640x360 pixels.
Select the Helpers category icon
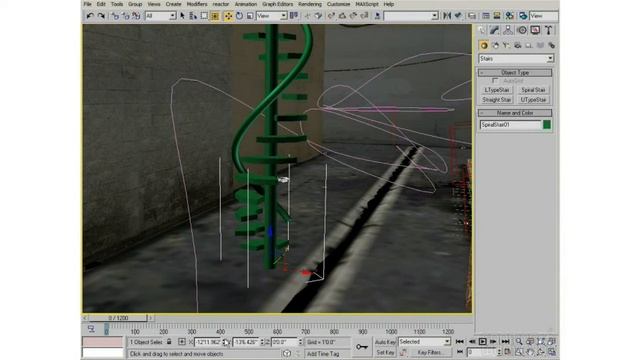(x=529, y=45)
